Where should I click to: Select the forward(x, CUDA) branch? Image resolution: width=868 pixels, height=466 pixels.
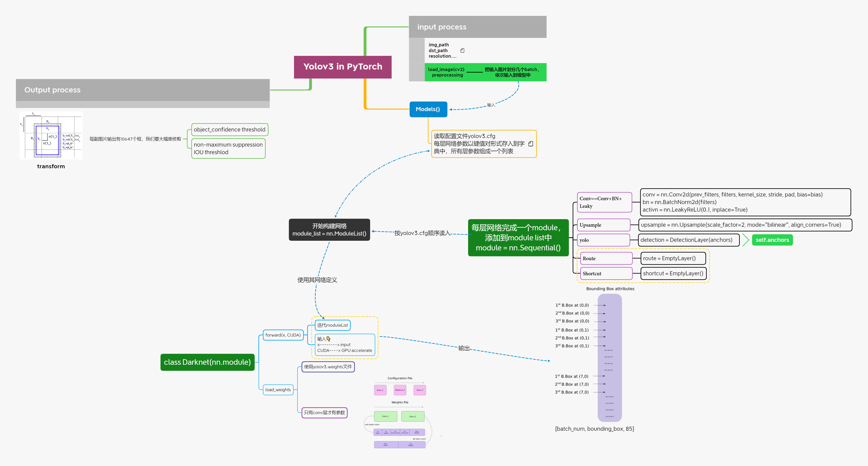click(283, 335)
